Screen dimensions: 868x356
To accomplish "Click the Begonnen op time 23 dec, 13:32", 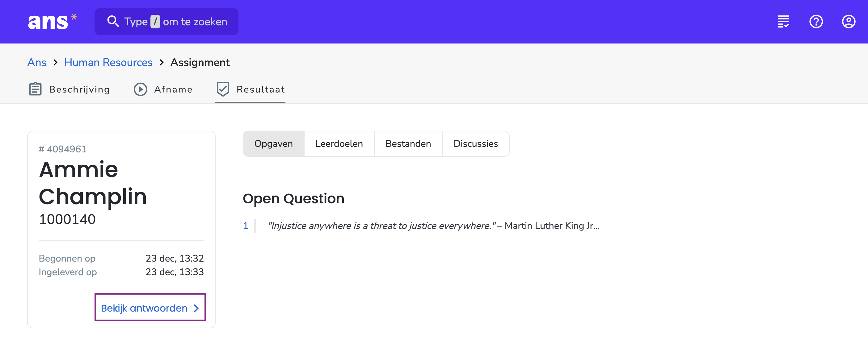I will 175,258.
